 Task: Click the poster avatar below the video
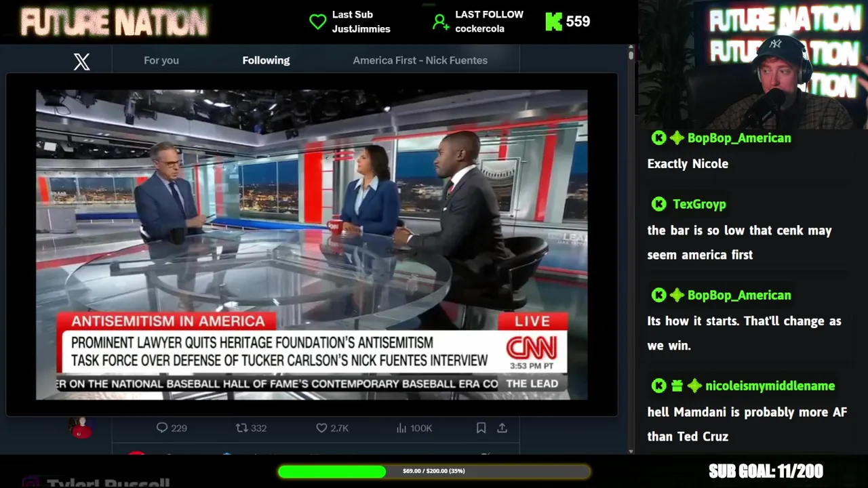click(x=81, y=428)
